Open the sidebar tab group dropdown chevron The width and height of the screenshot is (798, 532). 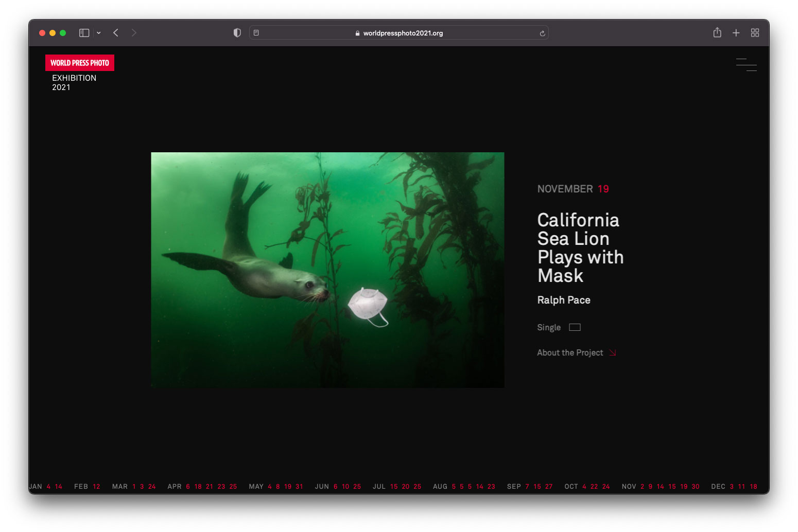coord(98,33)
